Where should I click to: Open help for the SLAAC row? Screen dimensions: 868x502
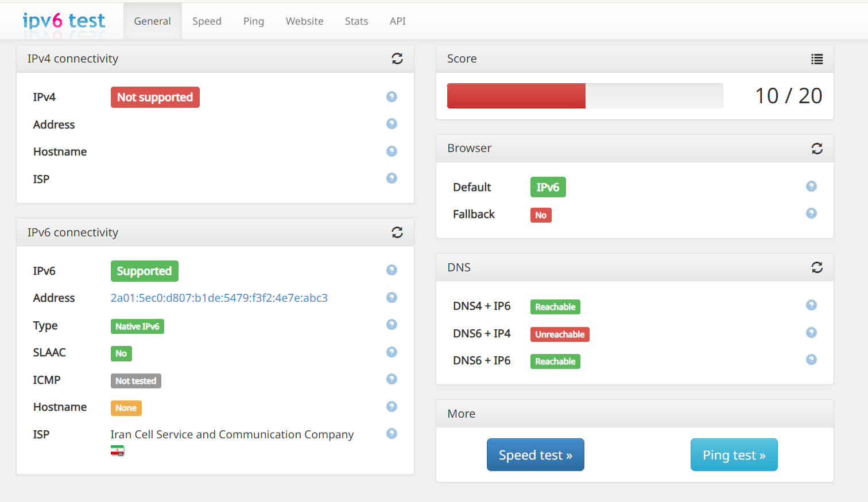click(392, 352)
